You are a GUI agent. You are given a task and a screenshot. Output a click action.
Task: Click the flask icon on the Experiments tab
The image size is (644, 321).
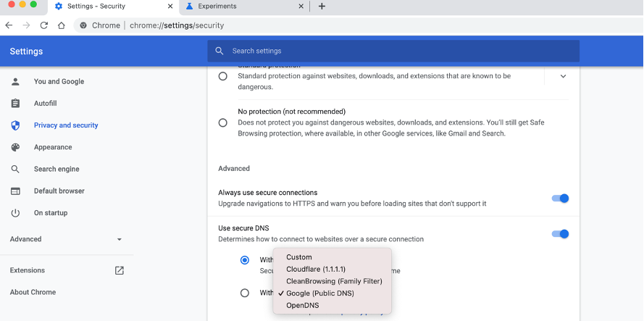pyautogui.click(x=189, y=7)
